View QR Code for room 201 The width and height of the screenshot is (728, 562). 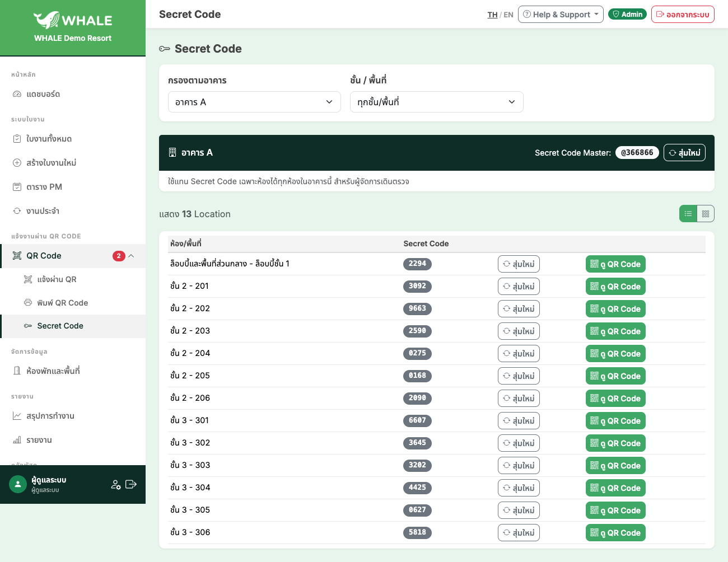point(615,287)
